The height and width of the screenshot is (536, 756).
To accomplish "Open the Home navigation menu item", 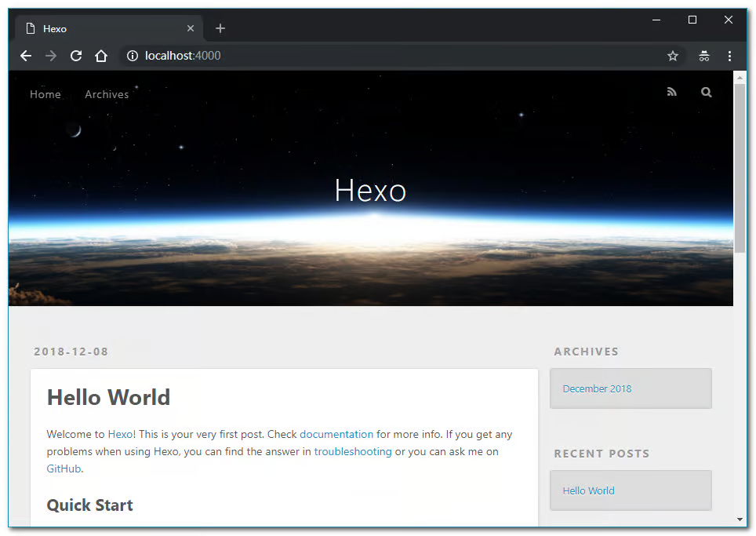I will tap(45, 94).
